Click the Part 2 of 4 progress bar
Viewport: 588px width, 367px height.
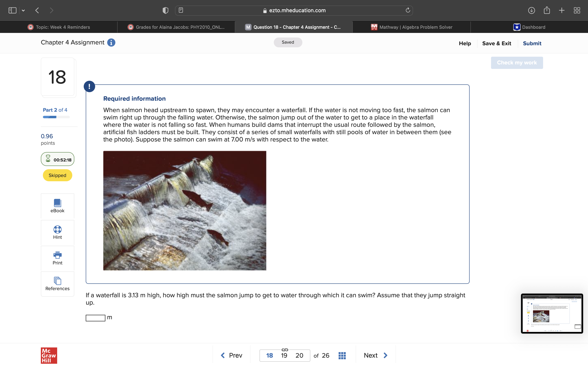point(56,117)
